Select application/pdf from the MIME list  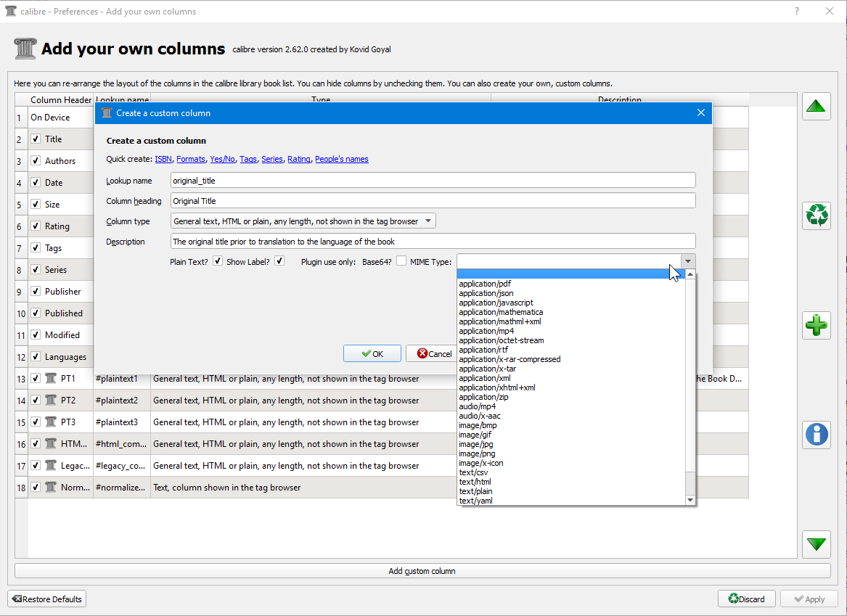[485, 284]
